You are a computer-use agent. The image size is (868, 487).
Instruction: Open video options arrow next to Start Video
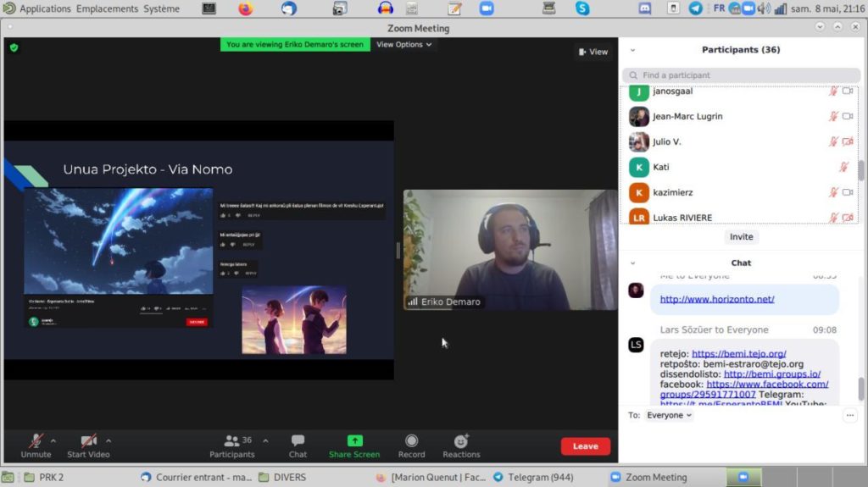click(108, 441)
